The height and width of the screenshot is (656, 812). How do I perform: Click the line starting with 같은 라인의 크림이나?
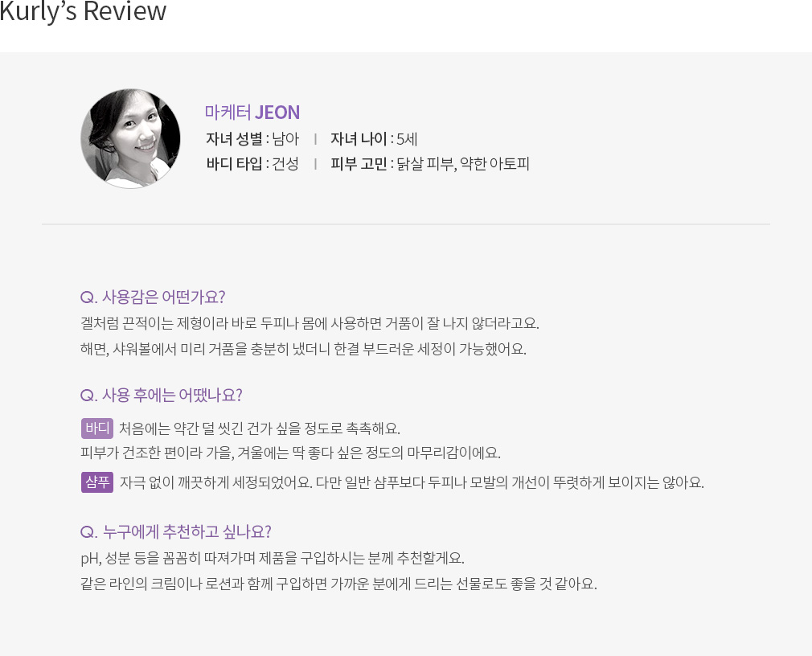(x=338, y=584)
